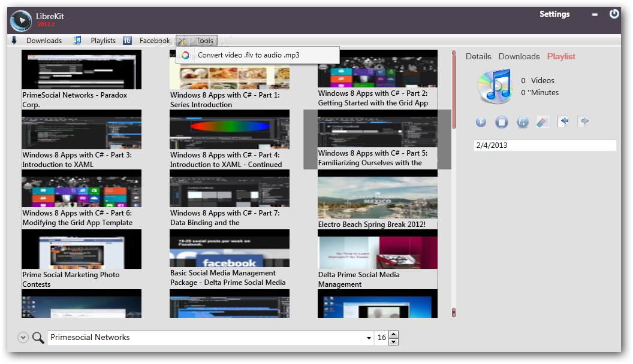Open the Downloads menu

tap(44, 41)
